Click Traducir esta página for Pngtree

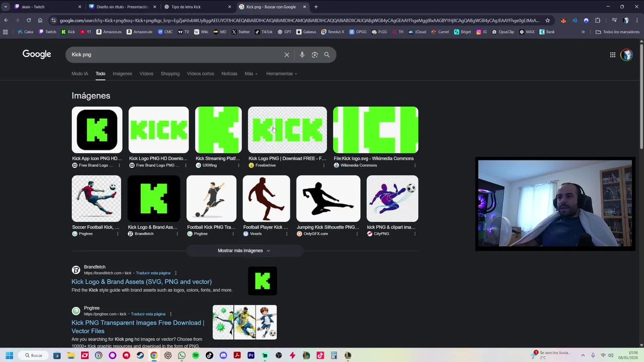click(148, 314)
